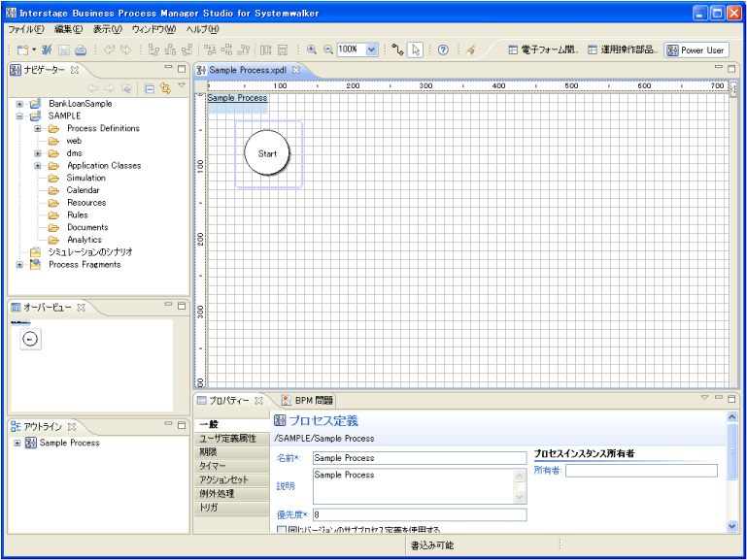Select the Power User perspective button
This screenshot has height=560, width=747.
(696, 49)
